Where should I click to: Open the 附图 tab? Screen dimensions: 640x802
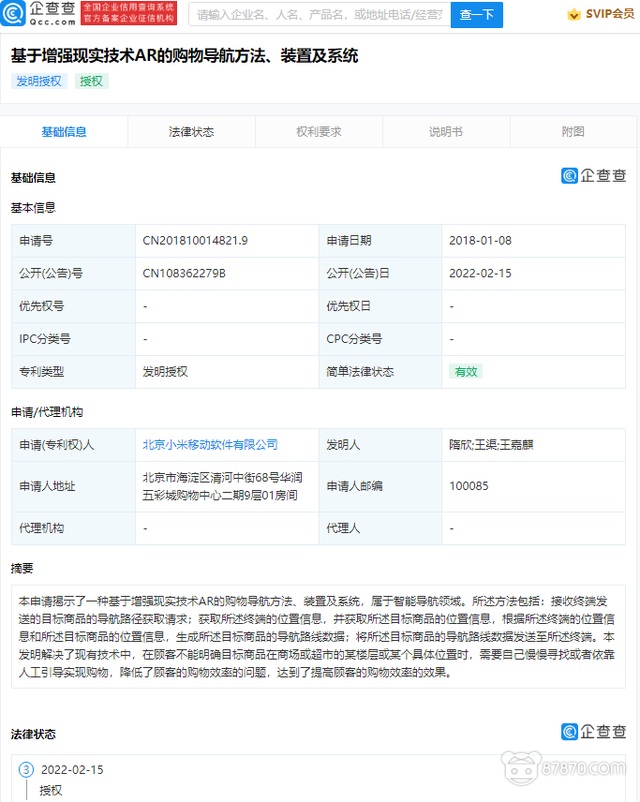pyautogui.click(x=573, y=132)
